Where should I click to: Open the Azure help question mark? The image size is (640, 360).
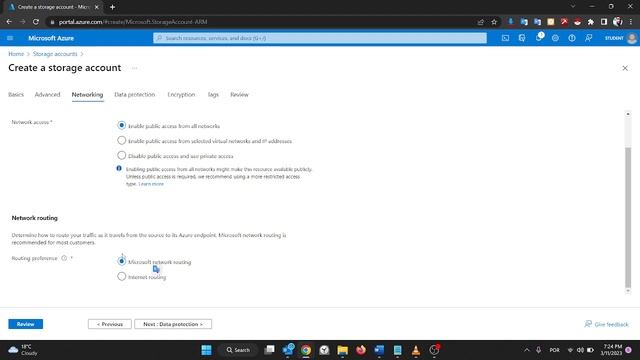click(572, 38)
